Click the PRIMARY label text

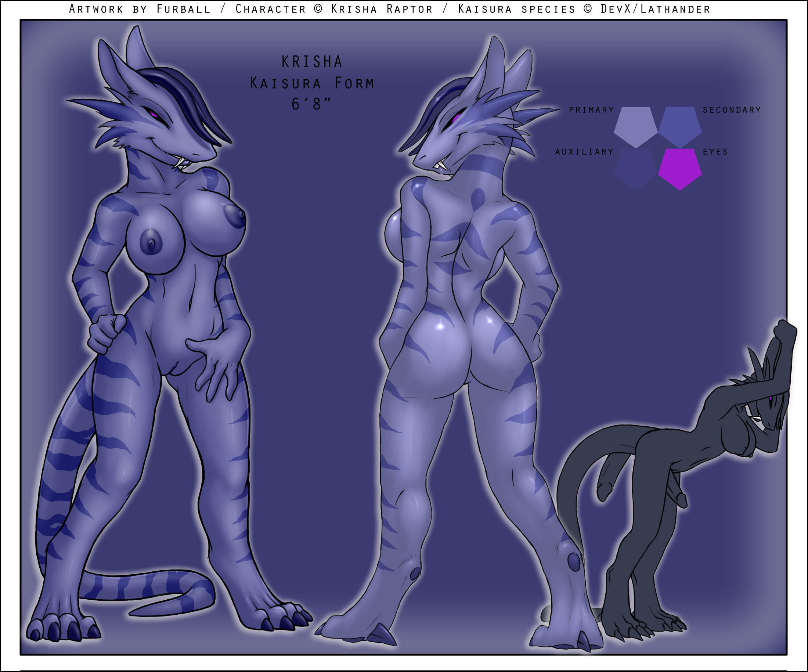[x=591, y=110]
